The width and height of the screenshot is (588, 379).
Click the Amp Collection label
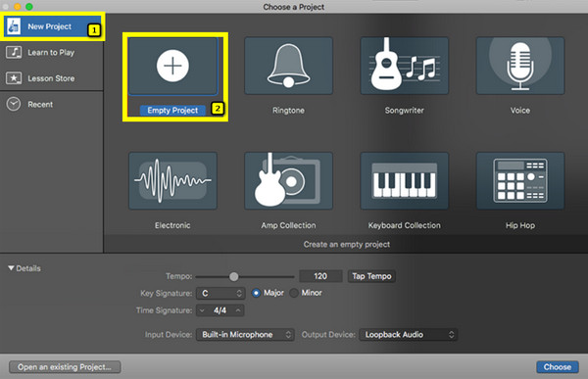[288, 225]
